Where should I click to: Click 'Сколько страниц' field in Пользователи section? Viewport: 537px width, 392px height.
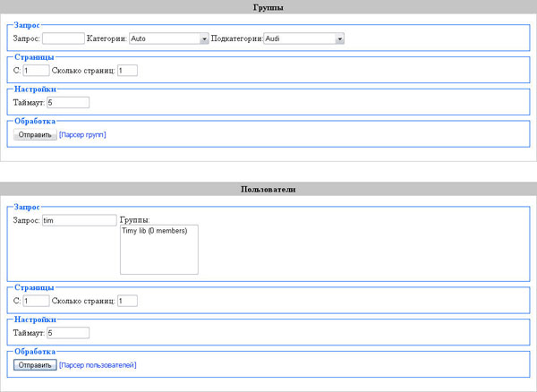(x=127, y=301)
